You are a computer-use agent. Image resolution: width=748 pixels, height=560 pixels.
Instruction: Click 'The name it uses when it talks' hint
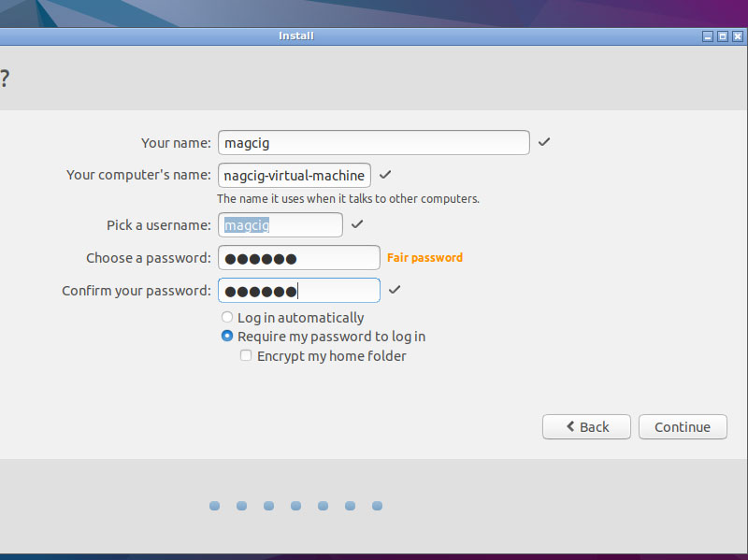point(348,198)
